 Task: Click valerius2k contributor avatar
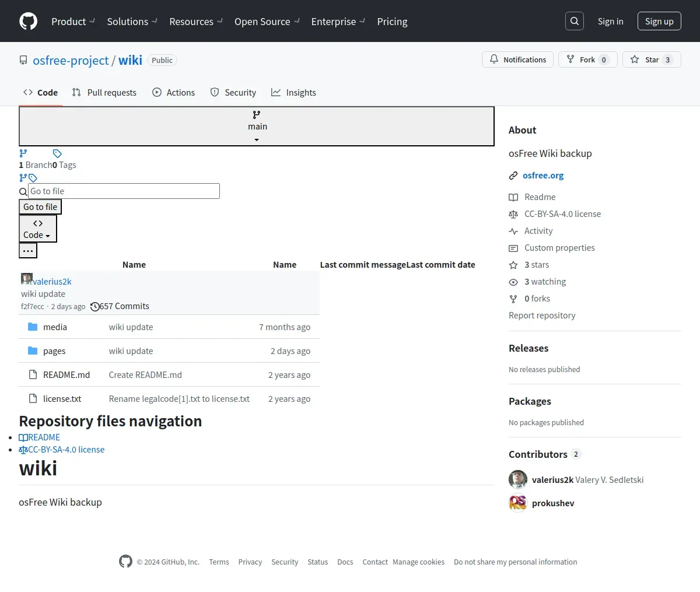(518, 479)
